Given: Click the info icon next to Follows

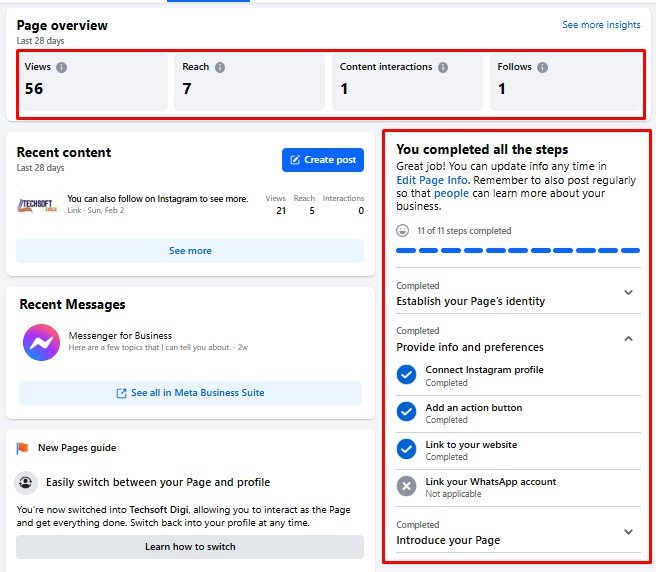Looking at the screenshot, I should [x=542, y=68].
